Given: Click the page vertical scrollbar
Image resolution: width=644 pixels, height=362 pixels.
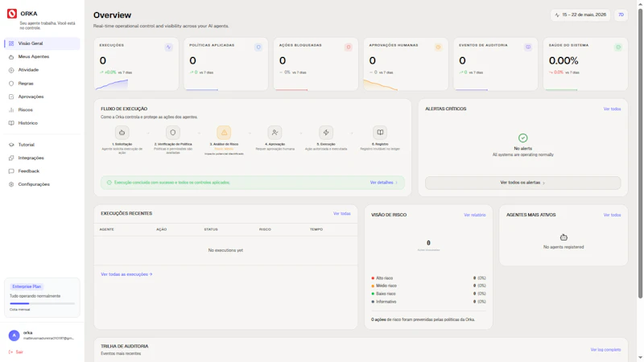Looking at the screenshot, I should point(640,153).
